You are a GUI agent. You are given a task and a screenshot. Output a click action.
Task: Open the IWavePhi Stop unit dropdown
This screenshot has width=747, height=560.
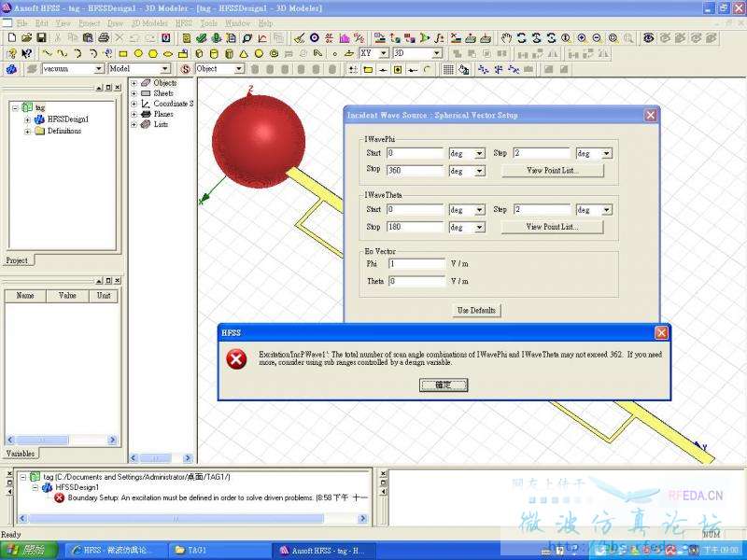click(x=480, y=171)
